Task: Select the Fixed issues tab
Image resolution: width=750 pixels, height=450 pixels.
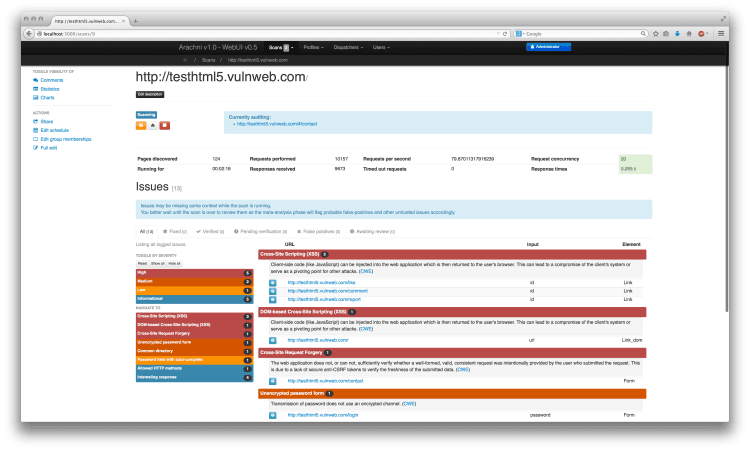Action: pos(175,231)
